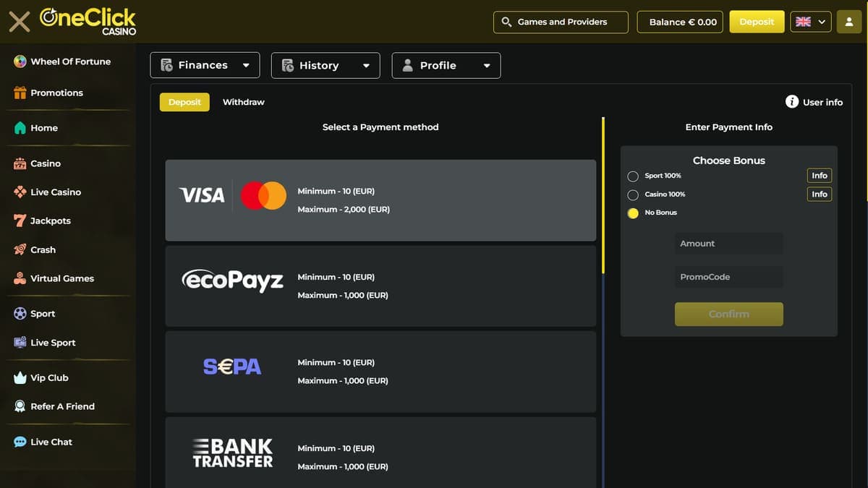Select SEPA payment method
Image resolution: width=868 pixels, height=488 pixels.
point(380,372)
